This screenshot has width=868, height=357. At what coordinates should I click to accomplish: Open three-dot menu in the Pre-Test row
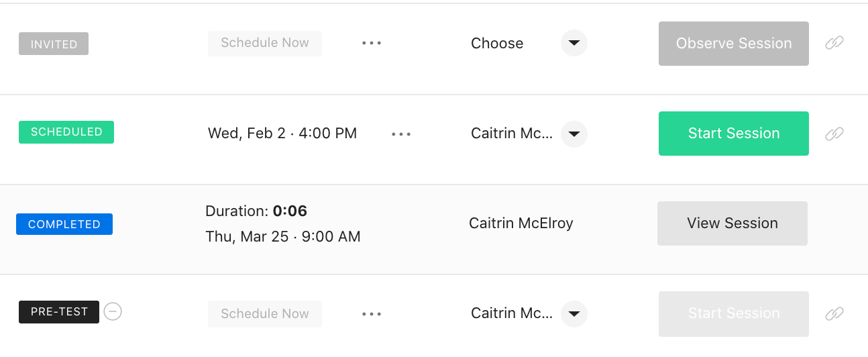click(x=372, y=313)
